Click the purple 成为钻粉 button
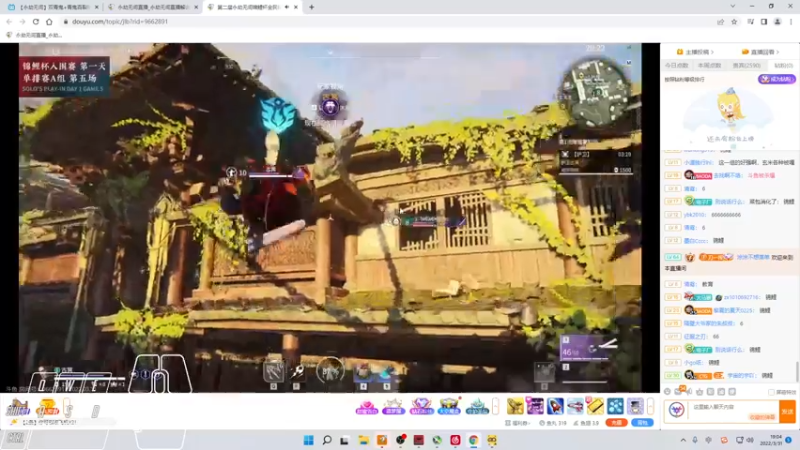 click(776, 79)
